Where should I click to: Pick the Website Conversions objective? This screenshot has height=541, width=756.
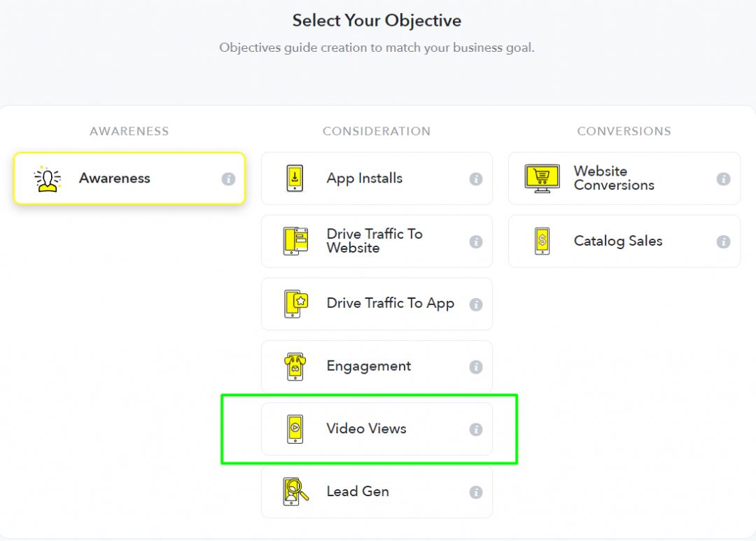[624, 178]
